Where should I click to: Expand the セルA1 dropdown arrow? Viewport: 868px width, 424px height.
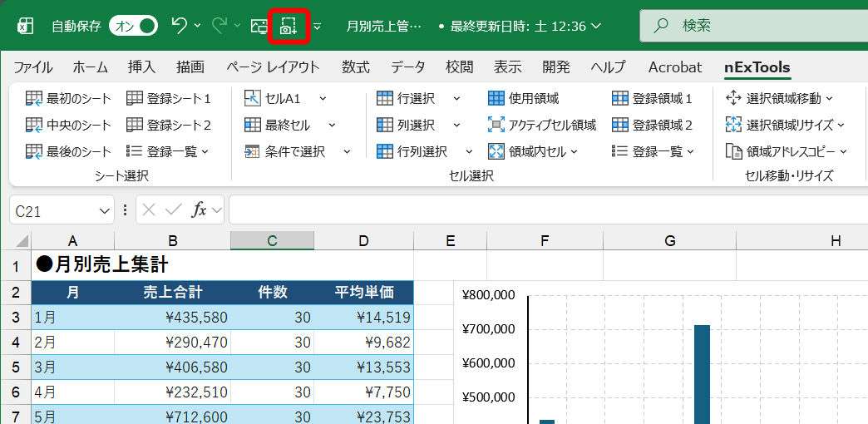point(323,99)
